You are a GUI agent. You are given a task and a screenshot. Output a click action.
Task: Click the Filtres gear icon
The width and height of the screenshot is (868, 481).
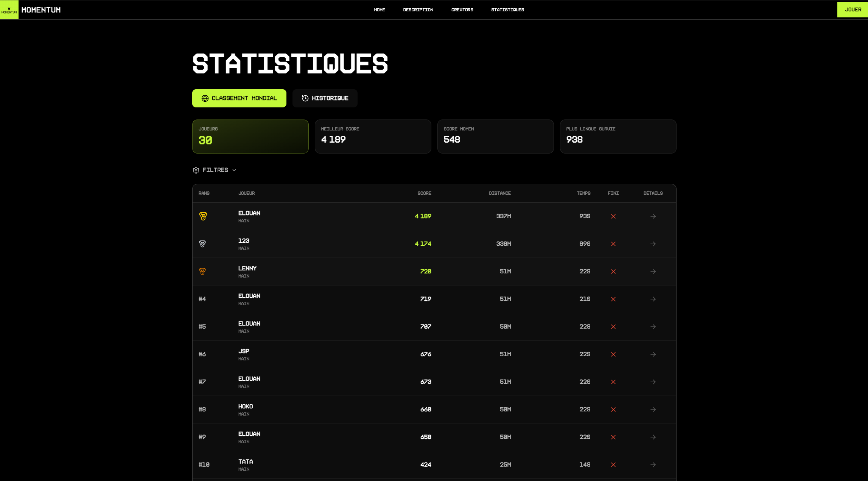click(196, 170)
